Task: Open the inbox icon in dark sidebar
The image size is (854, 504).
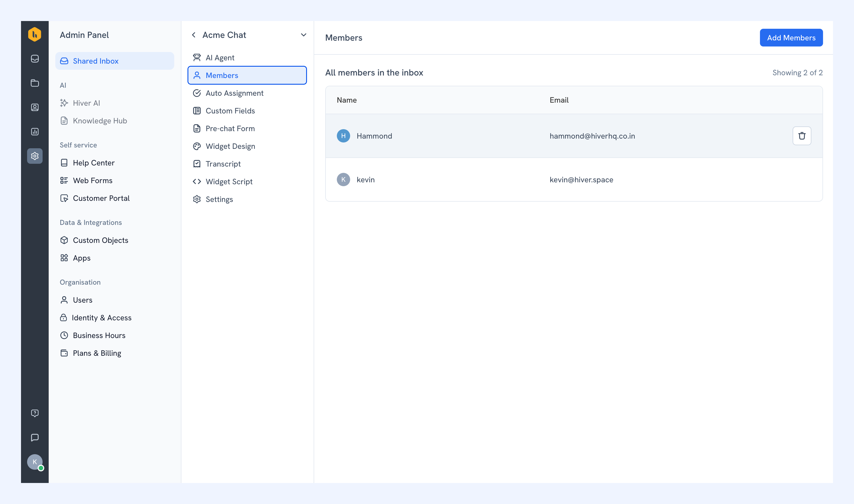Action: (x=35, y=59)
